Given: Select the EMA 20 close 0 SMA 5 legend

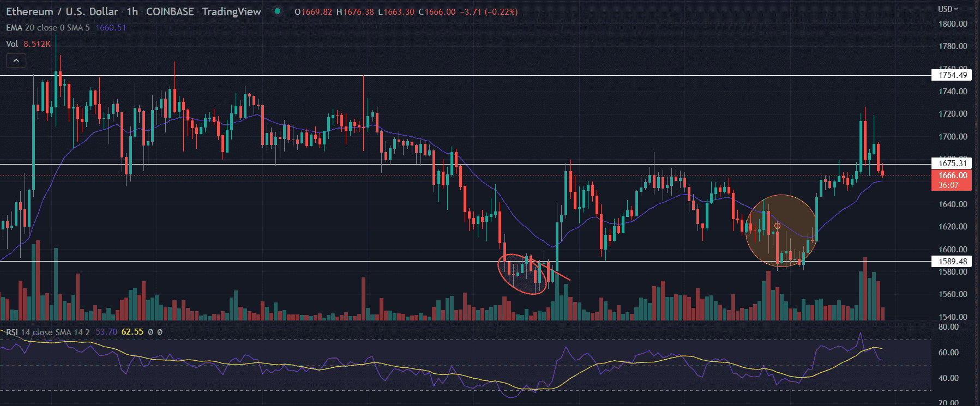Looking at the screenshot, I should [x=48, y=28].
